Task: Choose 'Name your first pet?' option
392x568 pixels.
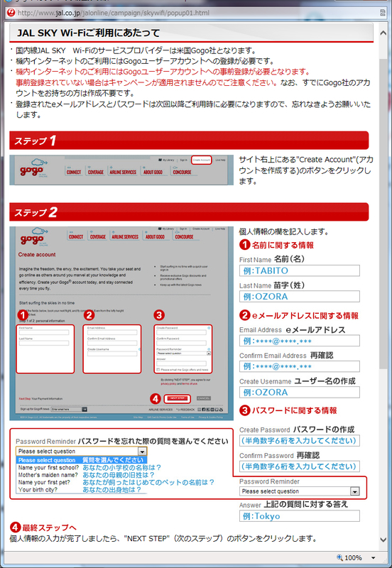Action: [x=44, y=483]
